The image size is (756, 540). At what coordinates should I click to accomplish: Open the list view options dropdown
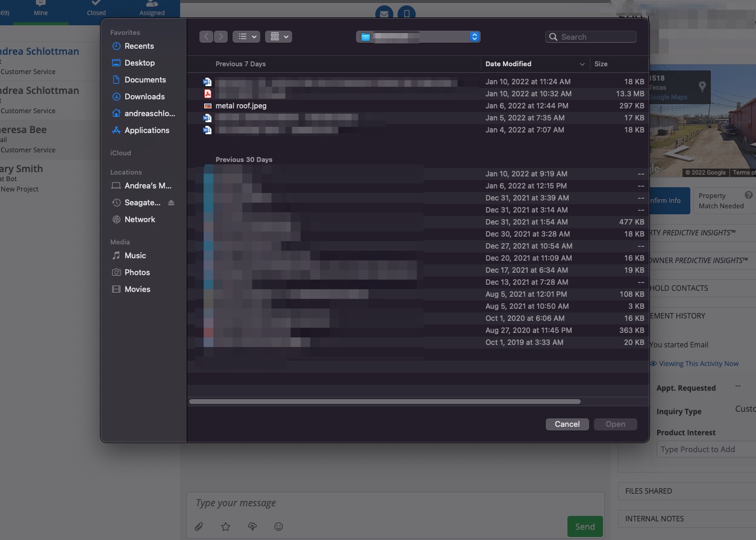click(246, 37)
